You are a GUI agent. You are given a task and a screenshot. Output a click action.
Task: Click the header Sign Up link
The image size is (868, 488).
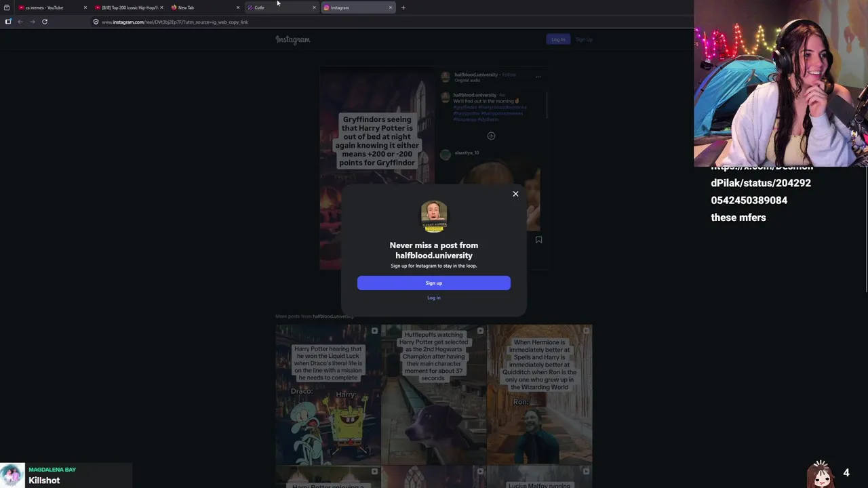click(584, 39)
